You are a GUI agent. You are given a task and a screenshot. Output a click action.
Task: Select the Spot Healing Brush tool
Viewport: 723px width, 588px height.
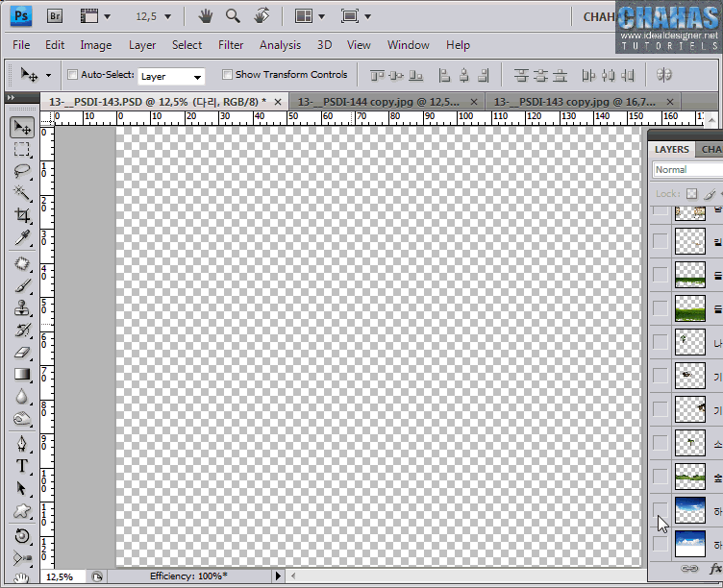click(x=22, y=264)
